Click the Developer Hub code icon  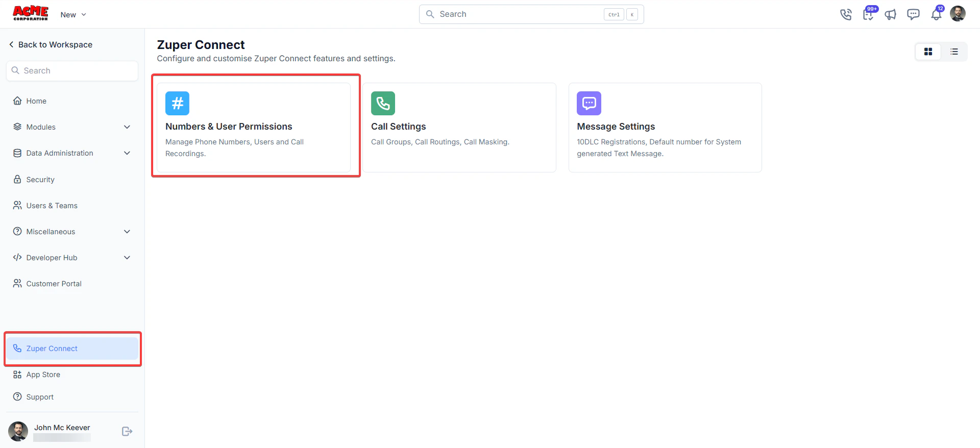click(17, 257)
